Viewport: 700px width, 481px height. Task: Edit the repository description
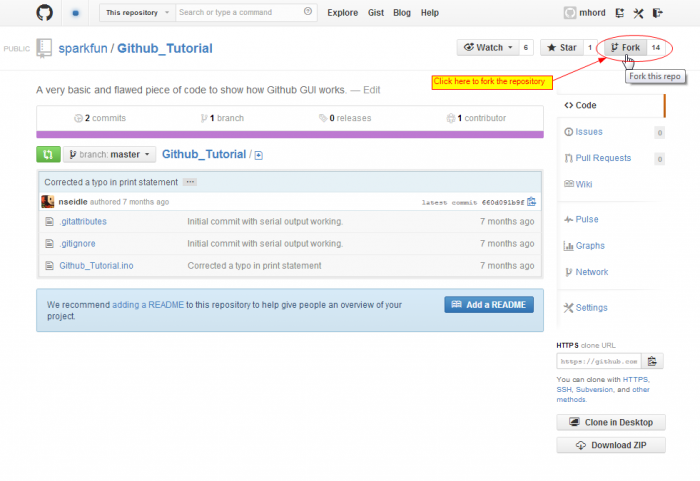[371, 90]
